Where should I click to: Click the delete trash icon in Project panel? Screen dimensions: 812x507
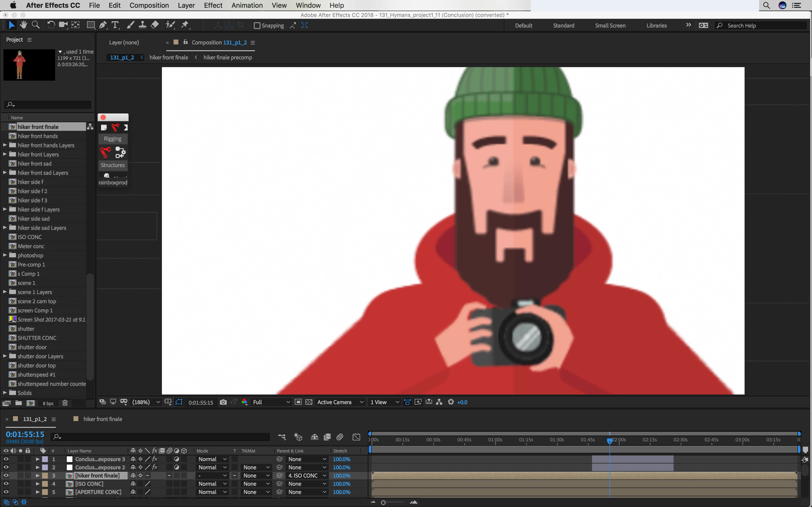click(x=65, y=403)
